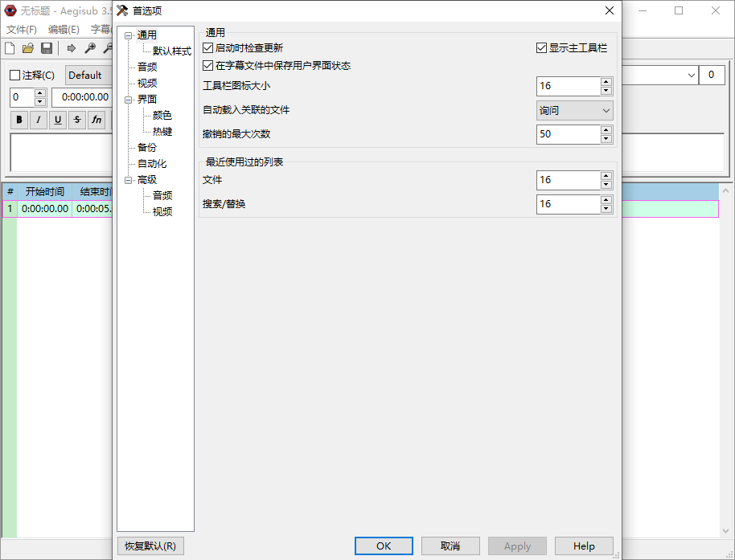The height and width of the screenshot is (560, 735).
Task: Open the dropdown arrow next to the 0 field
Action: point(691,76)
